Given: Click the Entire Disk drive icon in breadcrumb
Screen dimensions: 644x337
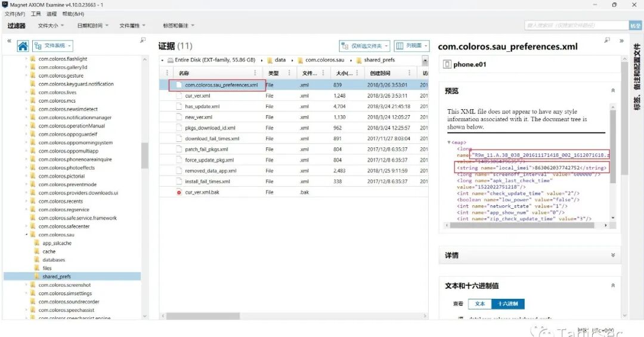Looking at the screenshot, I should pyautogui.click(x=170, y=60).
